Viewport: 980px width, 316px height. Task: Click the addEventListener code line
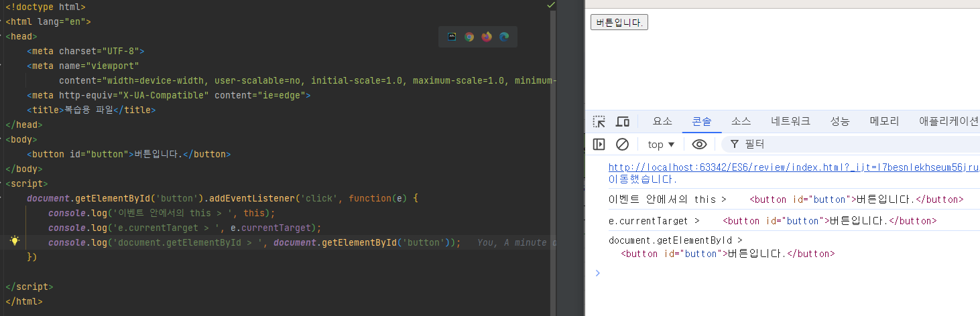tap(222, 198)
